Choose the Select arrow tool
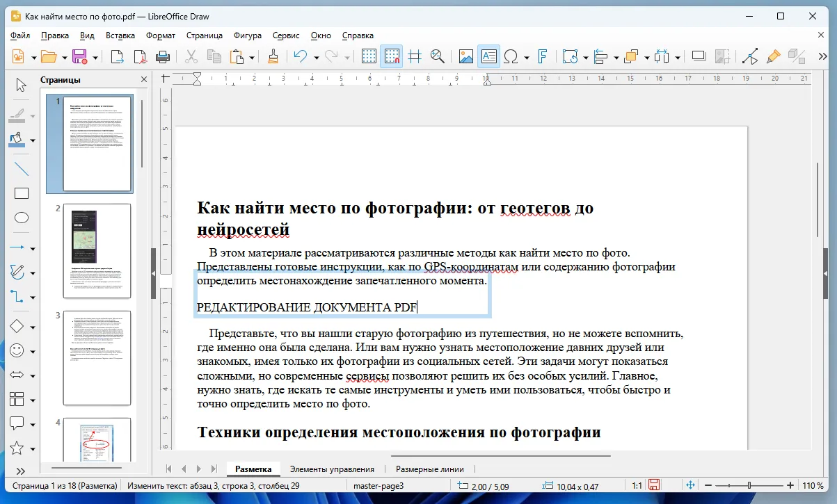The height and width of the screenshot is (504, 837). point(21,84)
